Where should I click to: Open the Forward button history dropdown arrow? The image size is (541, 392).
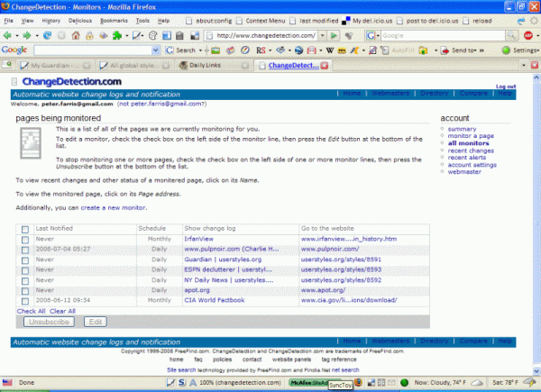[x=37, y=35]
